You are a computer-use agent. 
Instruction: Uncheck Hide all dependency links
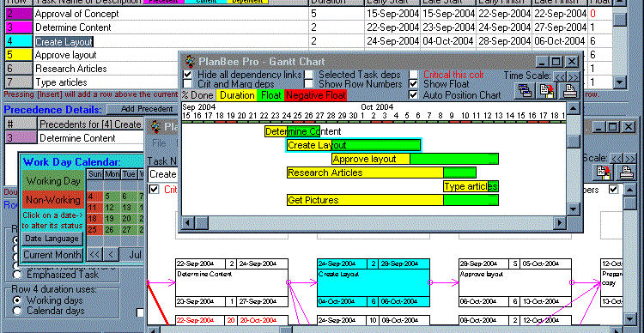187,75
